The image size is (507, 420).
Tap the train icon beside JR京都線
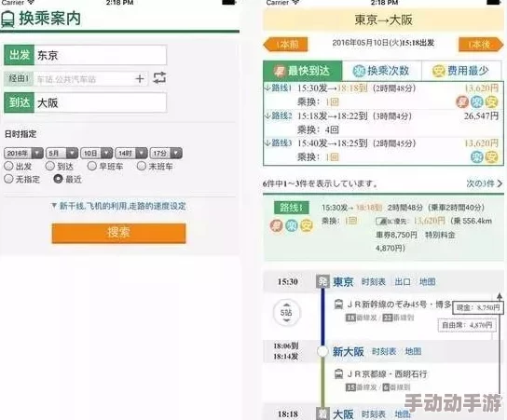338,373
